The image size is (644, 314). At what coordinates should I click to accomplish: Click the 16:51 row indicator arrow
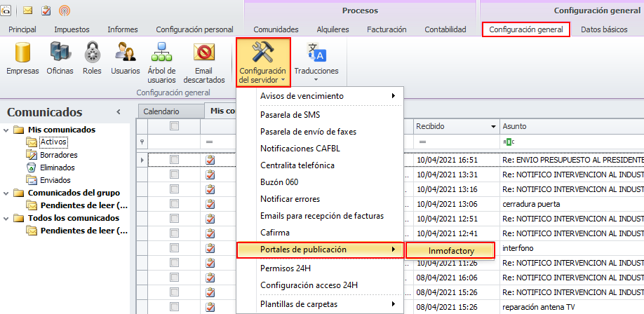coord(142,160)
